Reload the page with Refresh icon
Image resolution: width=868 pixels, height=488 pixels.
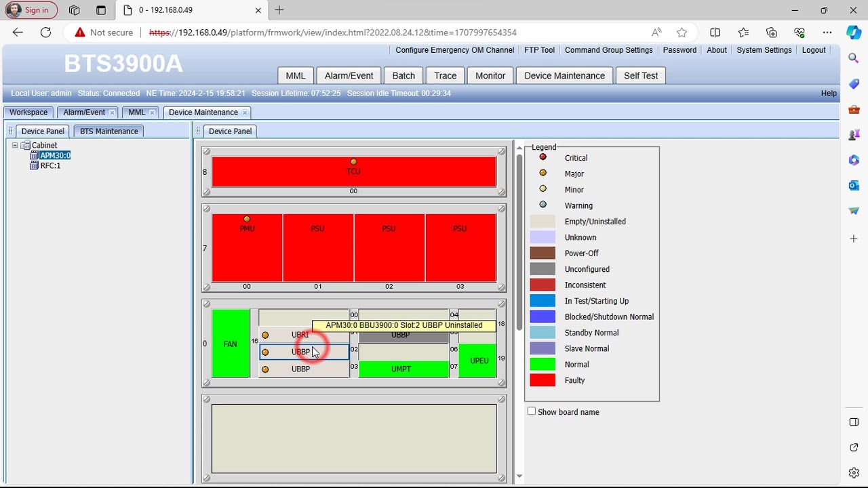click(45, 33)
